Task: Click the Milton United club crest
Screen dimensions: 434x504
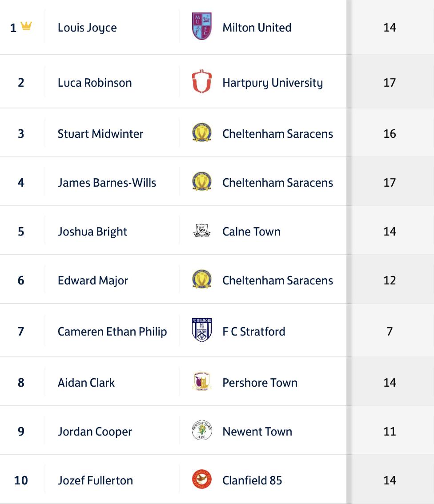Action: tap(201, 27)
